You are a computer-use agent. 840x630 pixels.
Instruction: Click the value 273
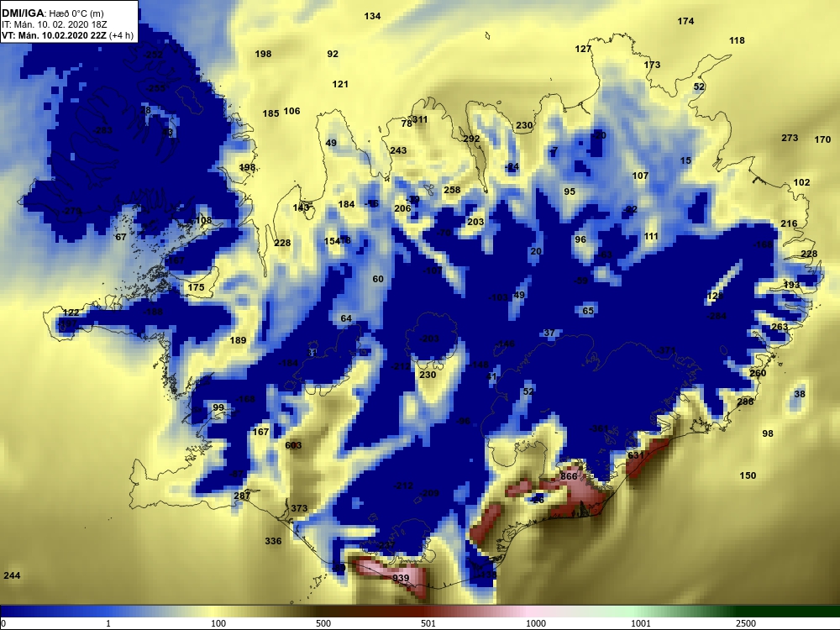pyautogui.click(x=790, y=138)
